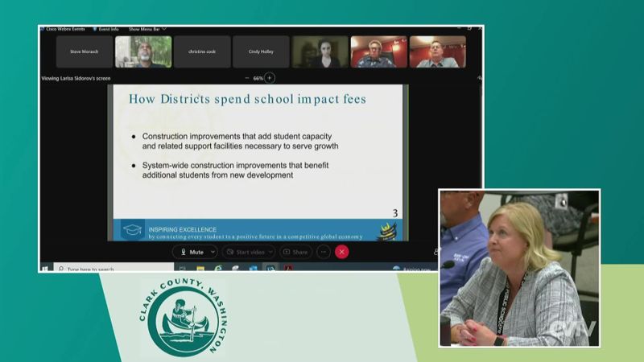Click the Share content button
Image resolution: width=644 pixels, height=362 pixels.
[x=295, y=252]
